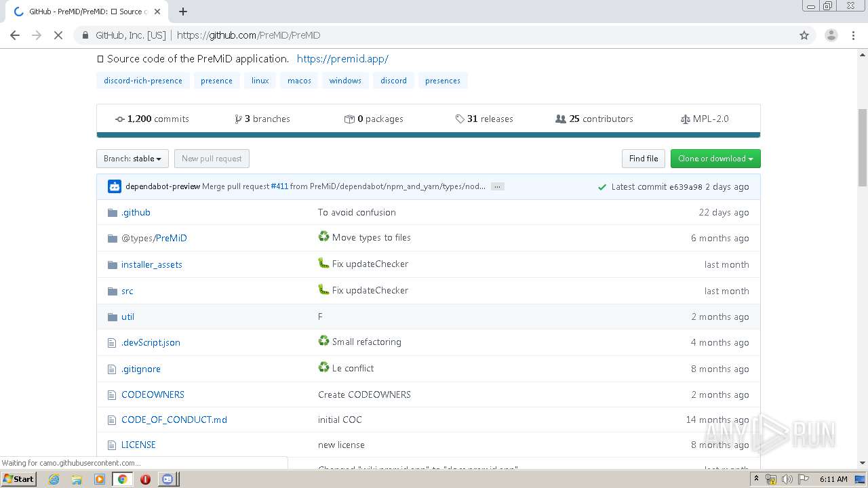Click the util folder icon

click(x=113, y=317)
